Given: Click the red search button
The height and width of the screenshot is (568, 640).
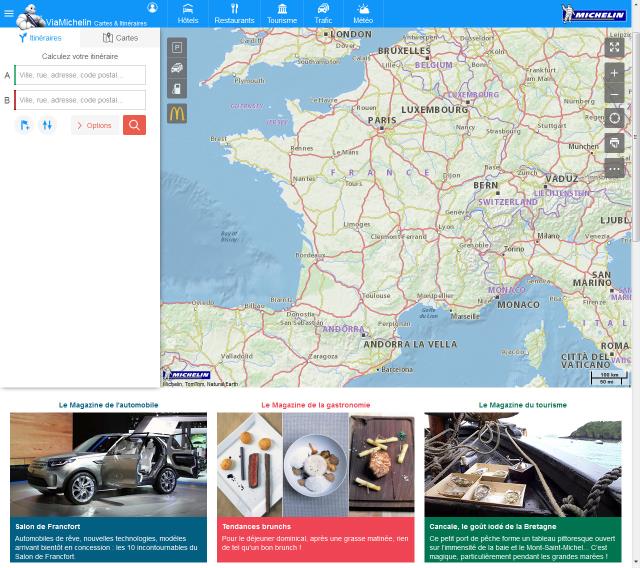Looking at the screenshot, I should 134,125.
